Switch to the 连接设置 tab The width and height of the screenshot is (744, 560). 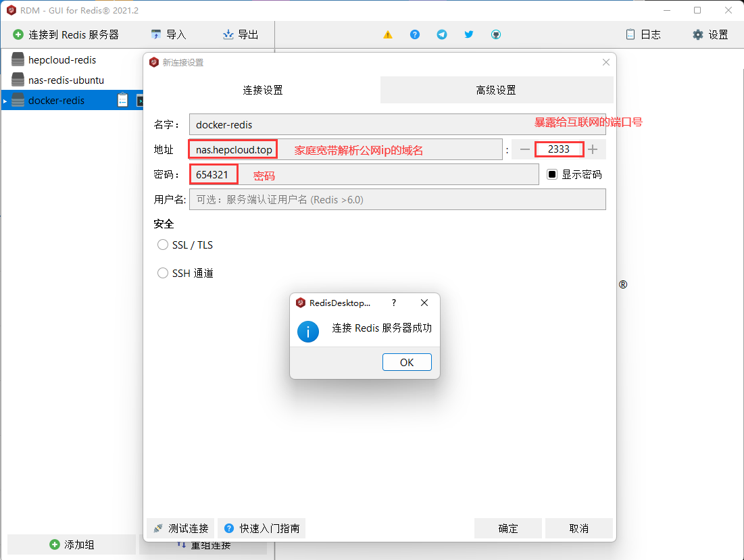[263, 90]
